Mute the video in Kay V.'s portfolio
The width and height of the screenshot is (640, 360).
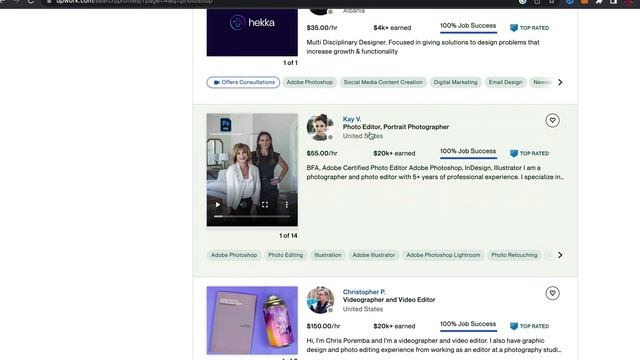(x=243, y=204)
